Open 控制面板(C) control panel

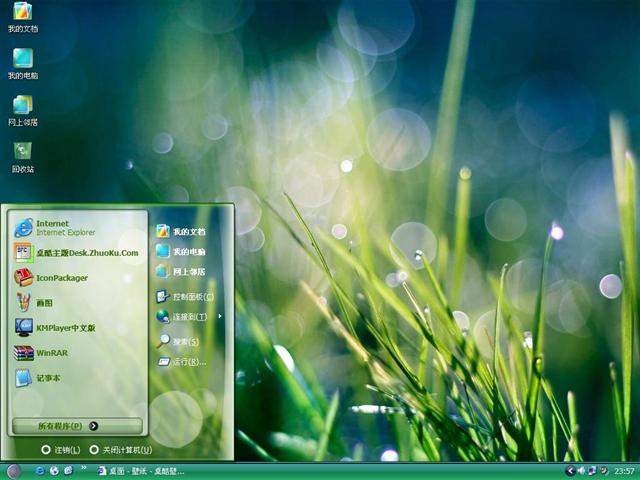pos(185,297)
